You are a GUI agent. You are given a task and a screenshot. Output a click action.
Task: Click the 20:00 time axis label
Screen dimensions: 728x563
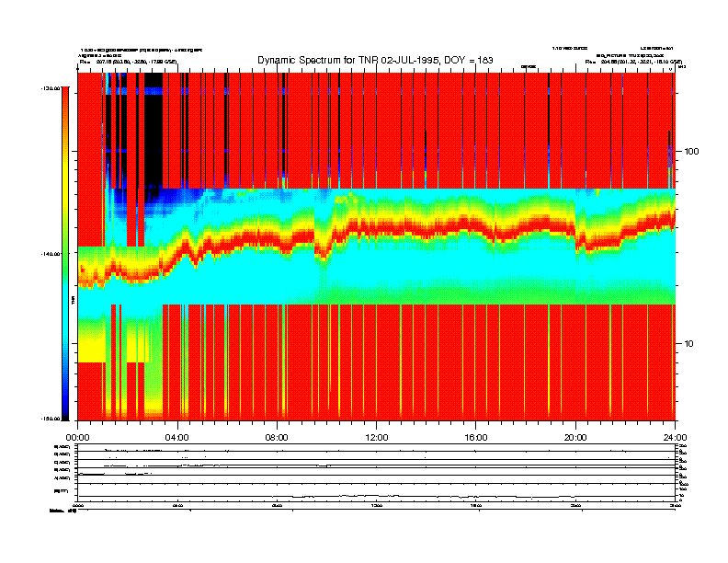pyautogui.click(x=575, y=438)
